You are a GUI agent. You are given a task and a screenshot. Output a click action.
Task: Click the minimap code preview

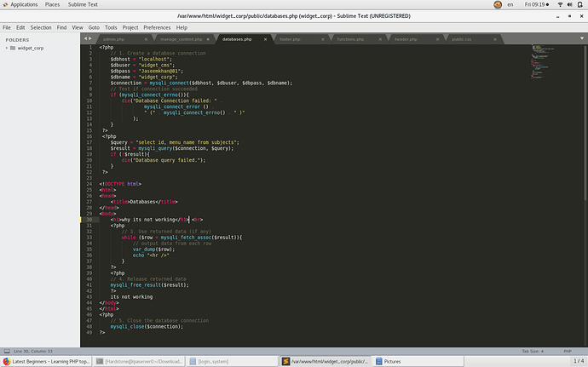point(542,62)
